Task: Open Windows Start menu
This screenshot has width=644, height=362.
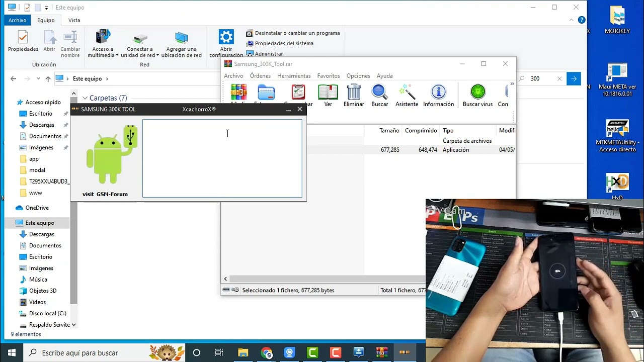Action: tap(12, 352)
